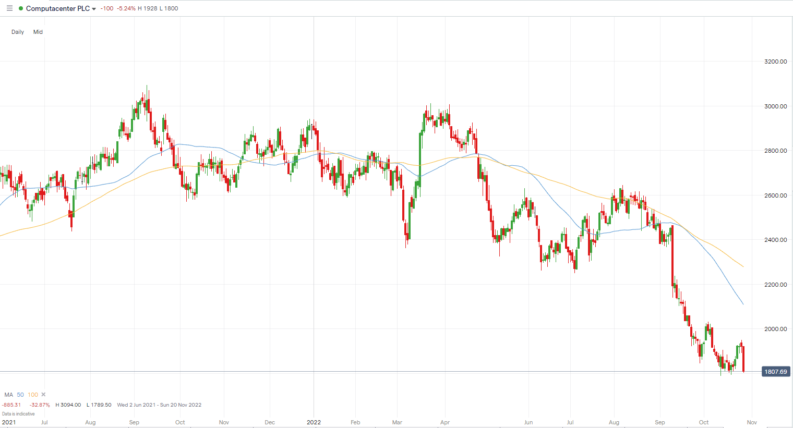This screenshot has width=793, height=428.
Task: Open the Daily timeframe selector
Action: pos(17,32)
